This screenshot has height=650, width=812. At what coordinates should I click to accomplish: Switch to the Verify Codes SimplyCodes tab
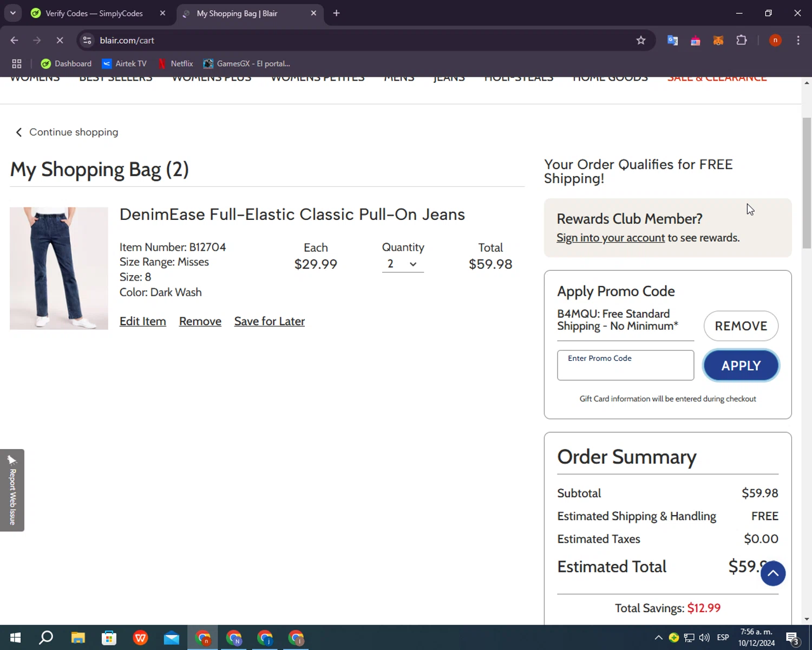click(x=94, y=13)
